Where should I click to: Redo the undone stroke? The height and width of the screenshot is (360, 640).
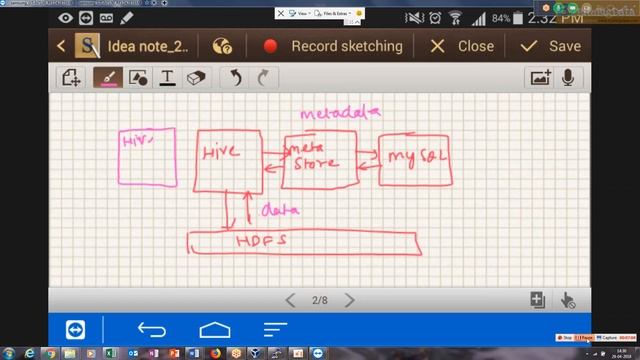263,78
